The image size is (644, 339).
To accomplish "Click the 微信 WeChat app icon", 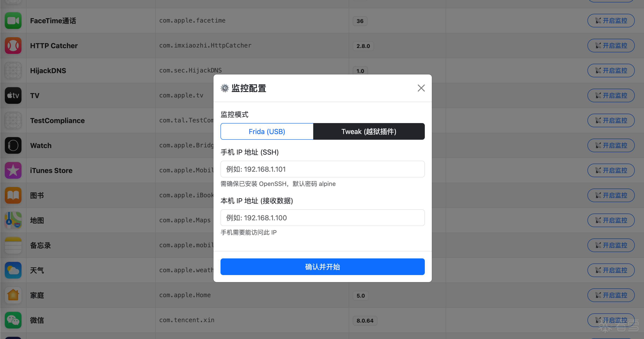I will click(13, 320).
